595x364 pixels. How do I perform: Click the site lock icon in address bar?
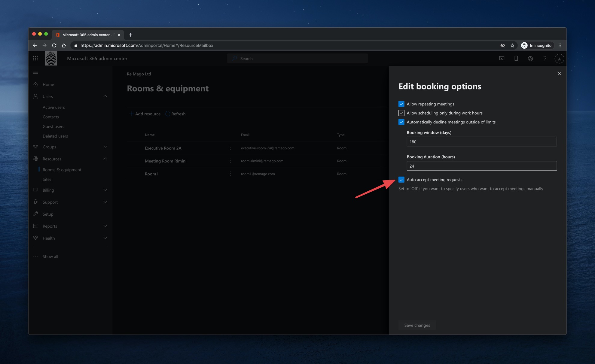tap(76, 45)
